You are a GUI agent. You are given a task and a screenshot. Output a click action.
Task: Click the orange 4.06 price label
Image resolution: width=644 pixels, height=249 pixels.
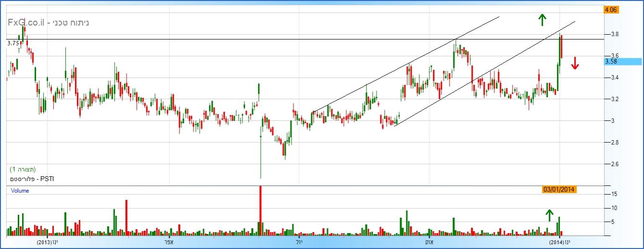[x=611, y=9]
